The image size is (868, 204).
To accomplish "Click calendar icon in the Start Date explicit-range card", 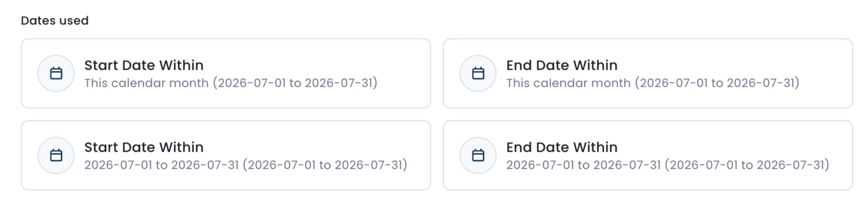I will point(56,155).
